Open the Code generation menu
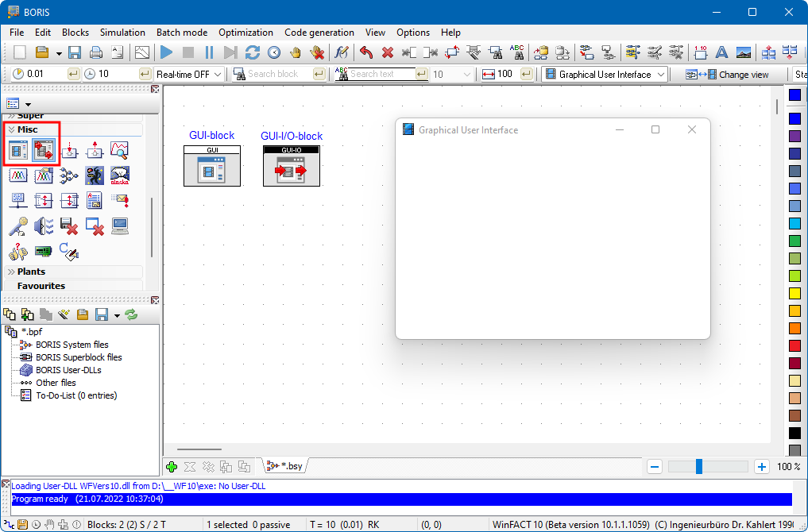This screenshot has width=808, height=532. coord(319,33)
